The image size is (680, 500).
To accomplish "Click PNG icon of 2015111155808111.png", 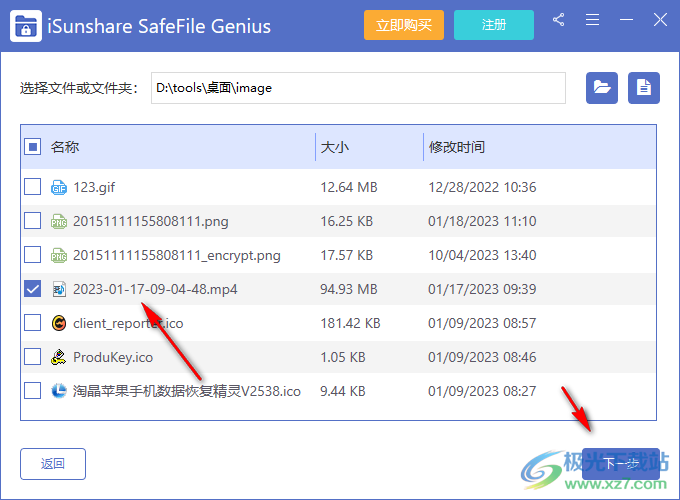I will pos(59,221).
